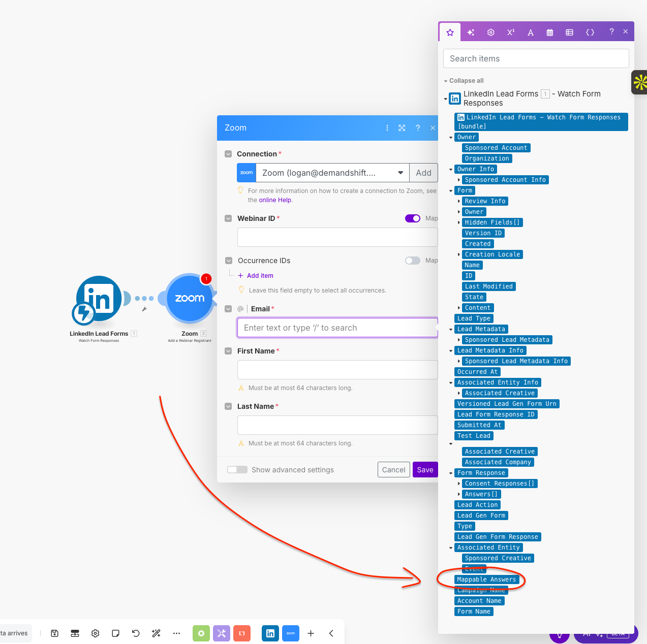Click the orange text parser brackets icon
This screenshot has width=647, height=644.
242,633
